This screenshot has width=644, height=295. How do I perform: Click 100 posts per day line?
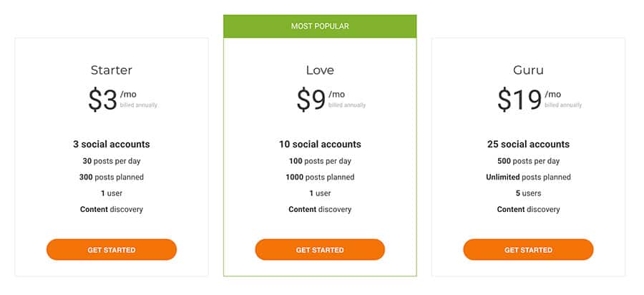[x=320, y=161]
